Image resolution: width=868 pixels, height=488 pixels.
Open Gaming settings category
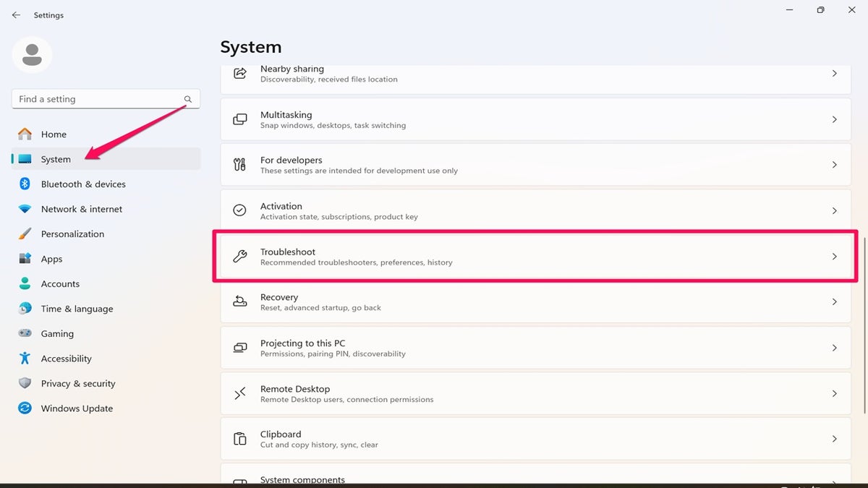pyautogui.click(x=106, y=333)
